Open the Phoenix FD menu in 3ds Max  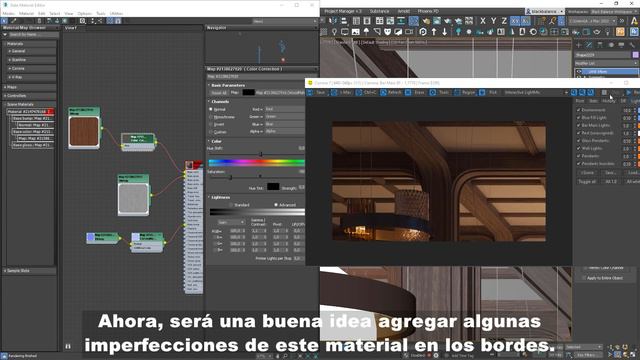[428, 11]
